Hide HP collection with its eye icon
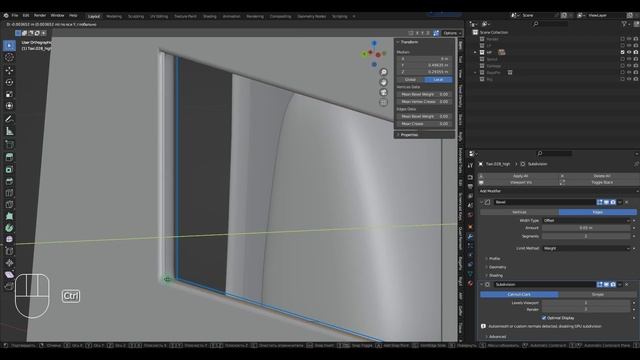Viewport: 640px width, 360px height. (629, 52)
